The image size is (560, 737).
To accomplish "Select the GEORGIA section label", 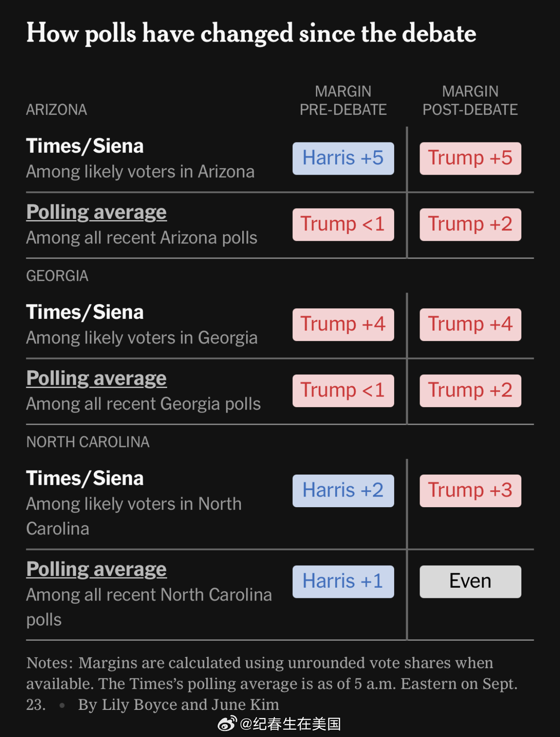I will [x=57, y=276].
